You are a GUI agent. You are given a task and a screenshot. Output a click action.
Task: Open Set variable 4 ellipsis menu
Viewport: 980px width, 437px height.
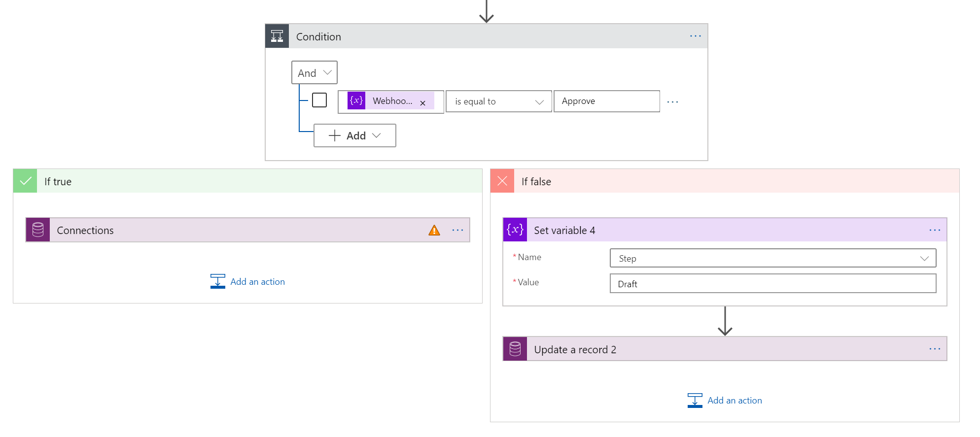click(x=935, y=230)
